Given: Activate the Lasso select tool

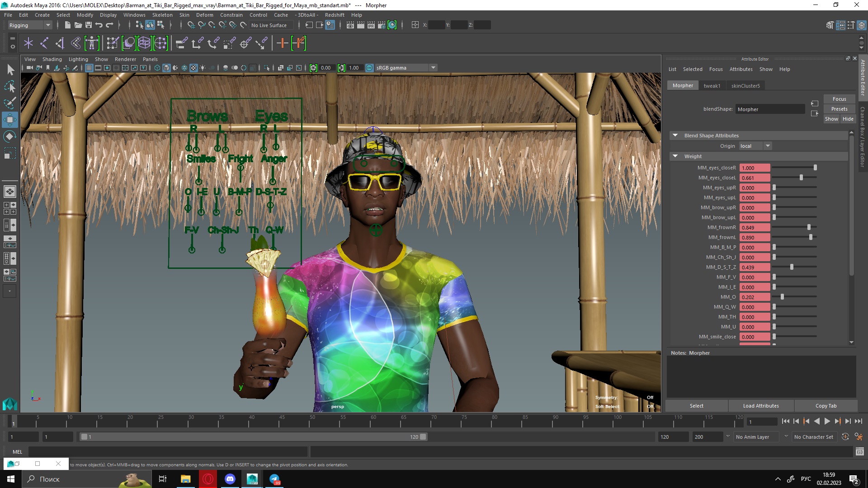Looking at the screenshot, I should [10, 86].
